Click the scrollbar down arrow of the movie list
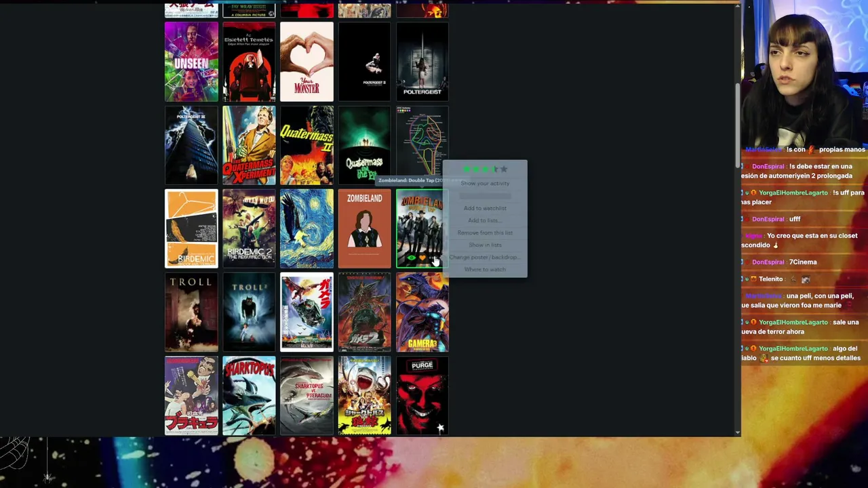The height and width of the screenshot is (488, 868). tap(737, 432)
